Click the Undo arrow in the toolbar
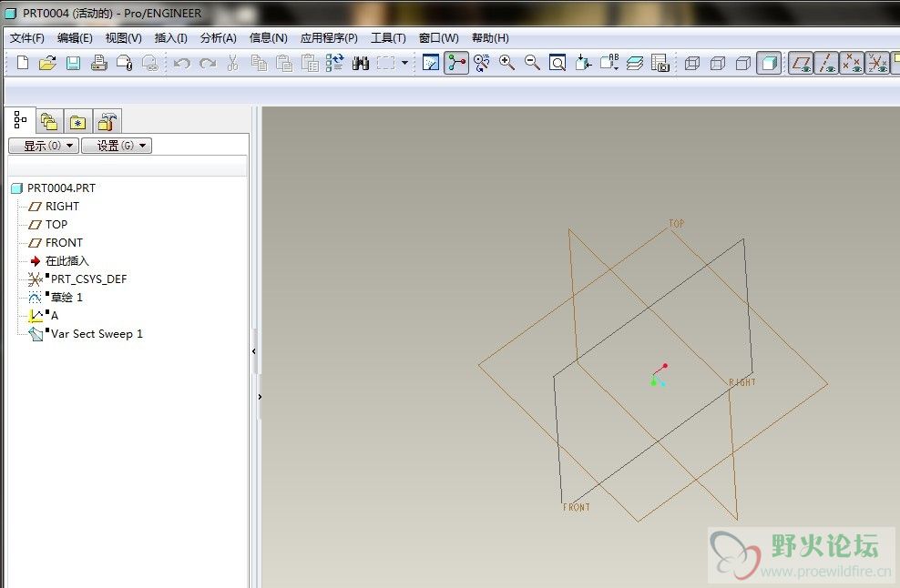Image resolution: width=900 pixels, height=588 pixels. pyautogui.click(x=181, y=63)
